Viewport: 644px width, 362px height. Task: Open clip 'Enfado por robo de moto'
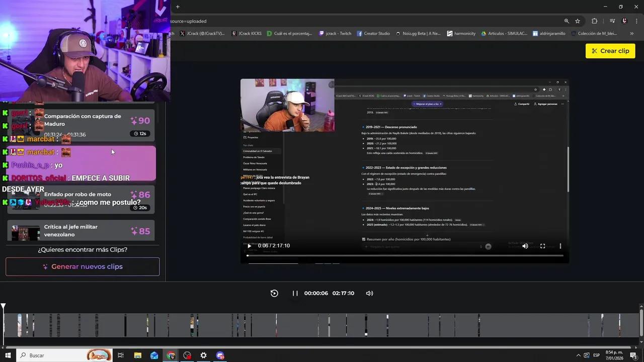coord(80,200)
